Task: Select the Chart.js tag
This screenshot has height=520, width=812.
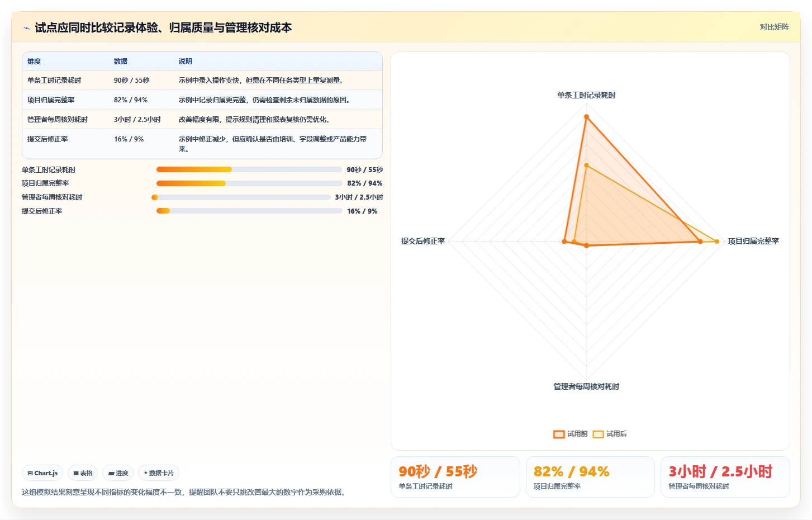Action: (42, 473)
